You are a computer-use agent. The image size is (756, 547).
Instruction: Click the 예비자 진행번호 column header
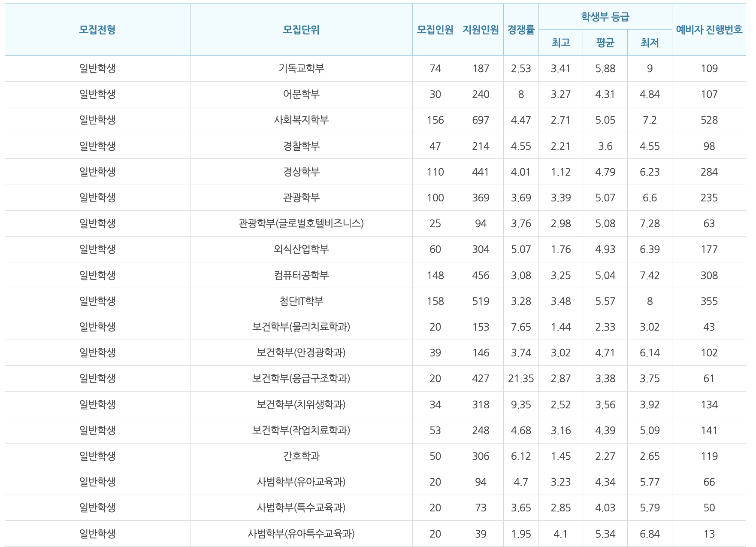(x=710, y=29)
